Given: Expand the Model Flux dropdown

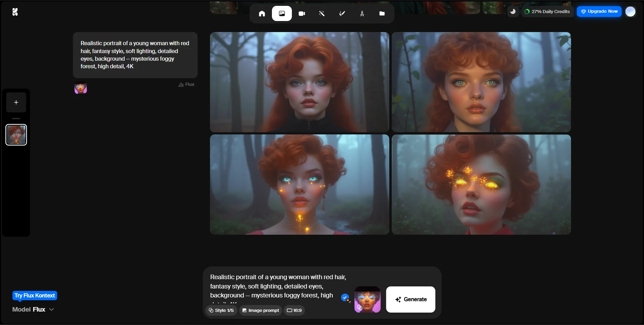Looking at the screenshot, I should (x=33, y=309).
